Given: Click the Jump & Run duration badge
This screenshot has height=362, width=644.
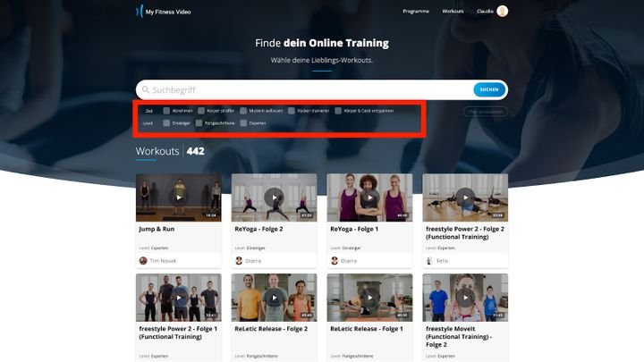Looking at the screenshot, I should (211, 215).
